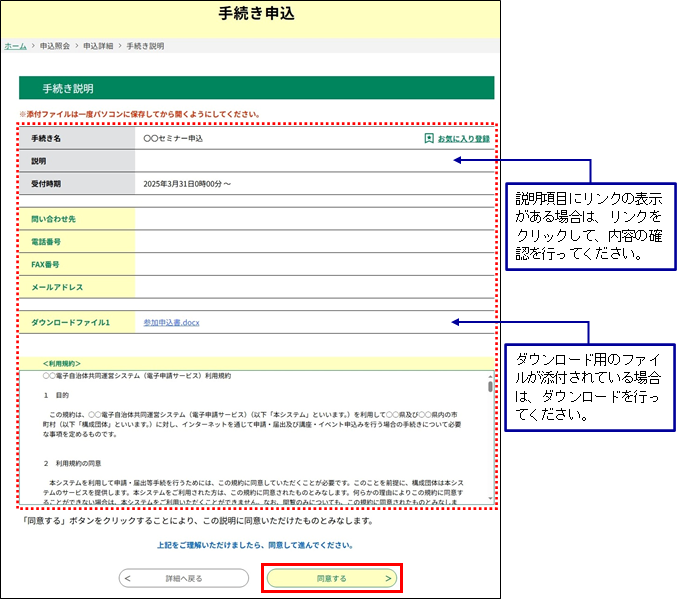677x599 pixels.
Task: Open the ホーム breadcrumb link
Action: (15, 46)
